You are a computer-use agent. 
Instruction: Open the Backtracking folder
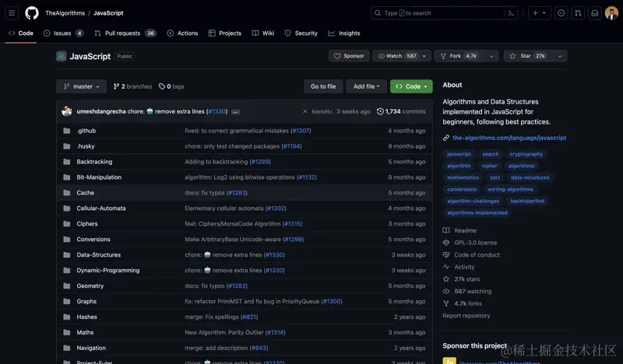click(94, 162)
